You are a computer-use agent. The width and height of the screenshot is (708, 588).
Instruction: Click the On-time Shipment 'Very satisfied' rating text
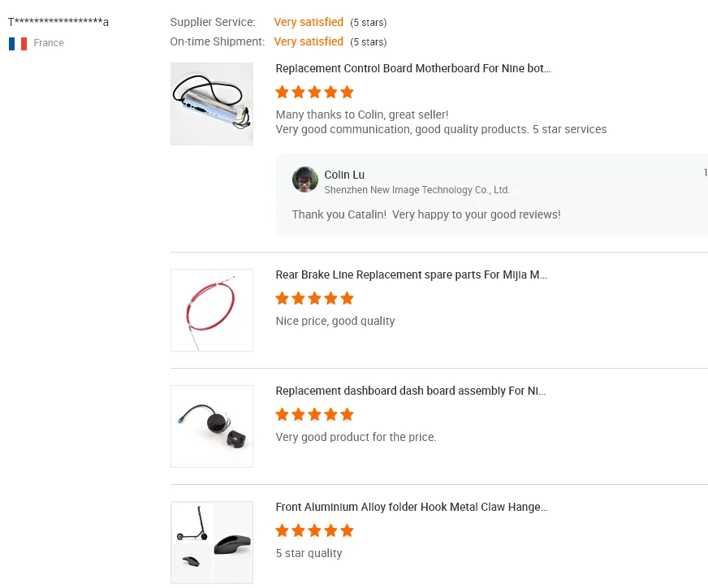309,41
